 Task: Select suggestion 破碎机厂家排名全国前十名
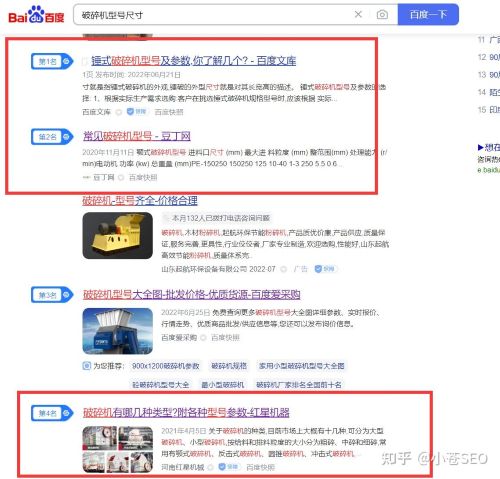click(299, 385)
